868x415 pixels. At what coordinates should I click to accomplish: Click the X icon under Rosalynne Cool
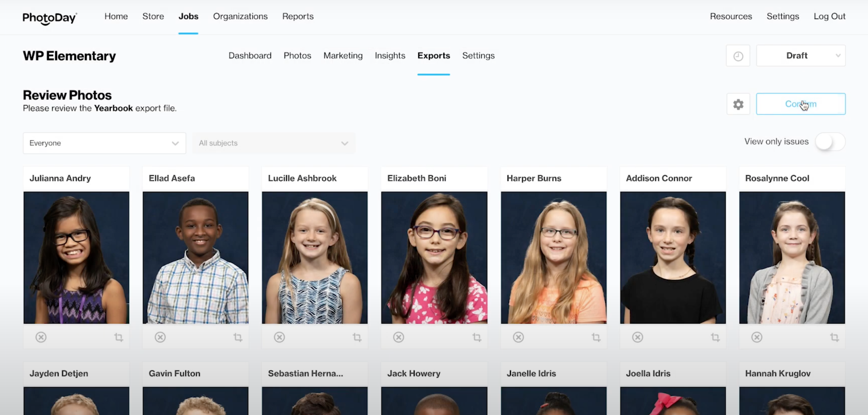tap(757, 337)
